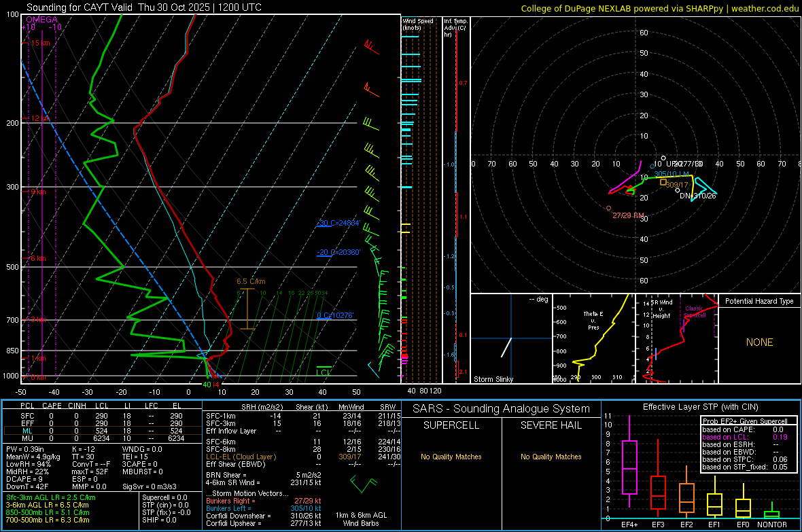This screenshot has height=532, width=802.
Task: Click the 'Wind Speed (knots)' panel header
Action: (x=418, y=24)
